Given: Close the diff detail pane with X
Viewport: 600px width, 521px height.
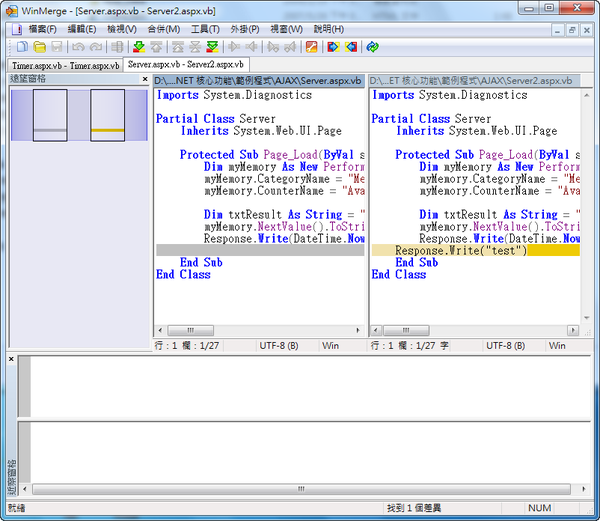Looking at the screenshot, I should pyautogui.click(x=11, y=359).
